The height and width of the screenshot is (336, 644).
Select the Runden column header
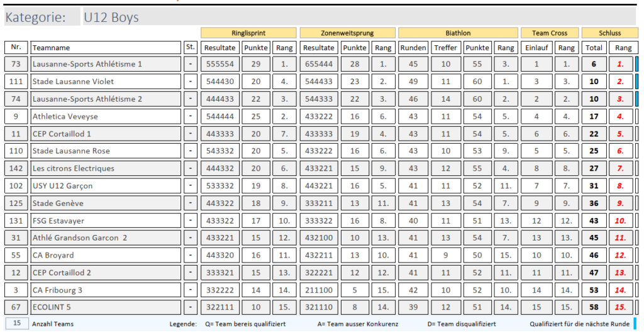(x=413, y=48)
